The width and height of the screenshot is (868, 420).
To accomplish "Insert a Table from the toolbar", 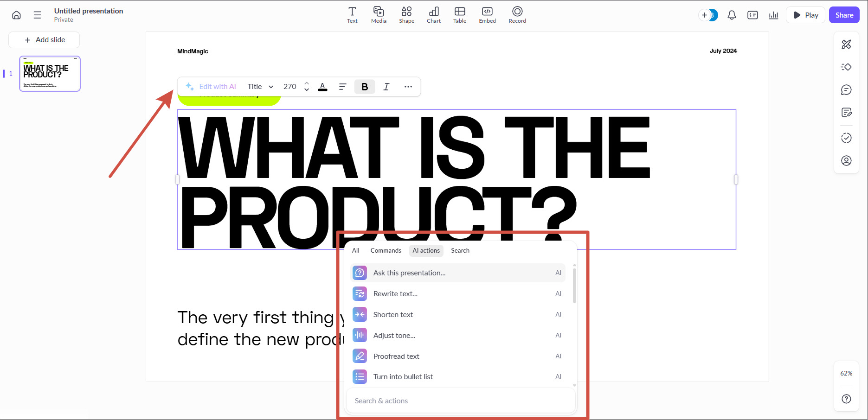I will pos(460,15).
